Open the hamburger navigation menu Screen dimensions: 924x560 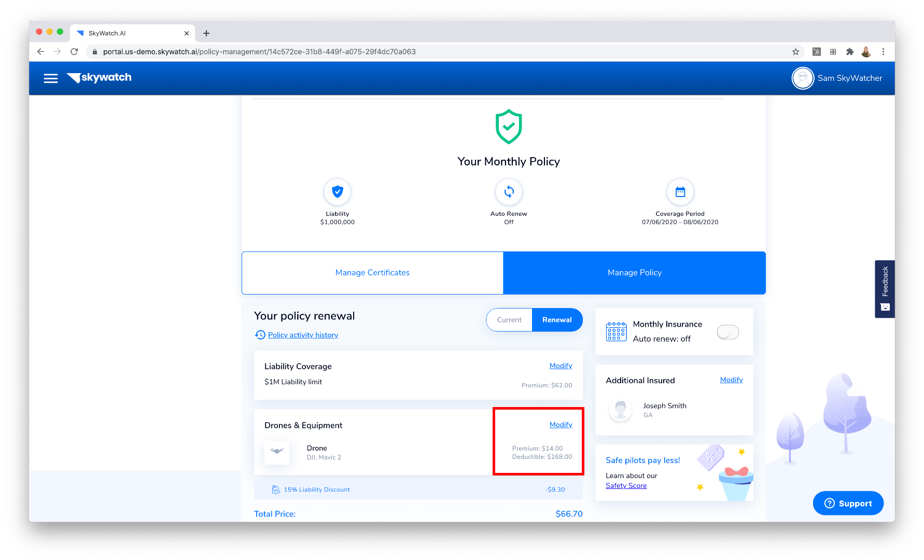coord(51,78)
